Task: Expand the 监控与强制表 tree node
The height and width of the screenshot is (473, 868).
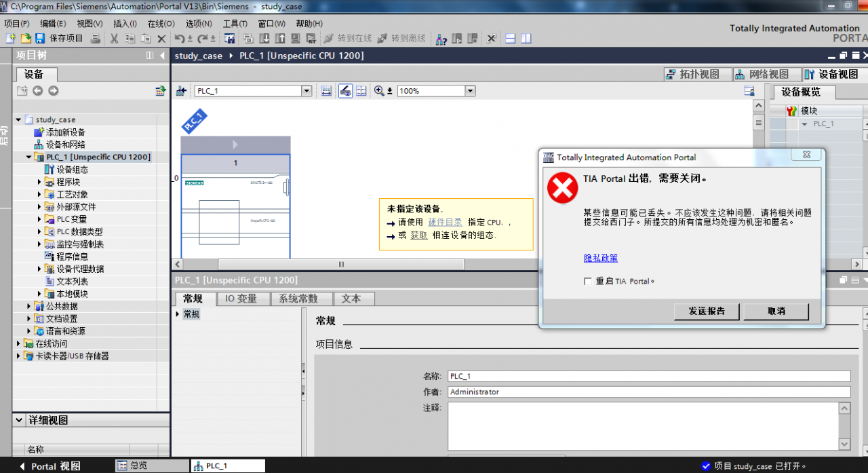Action: click(x=39, y=244)
